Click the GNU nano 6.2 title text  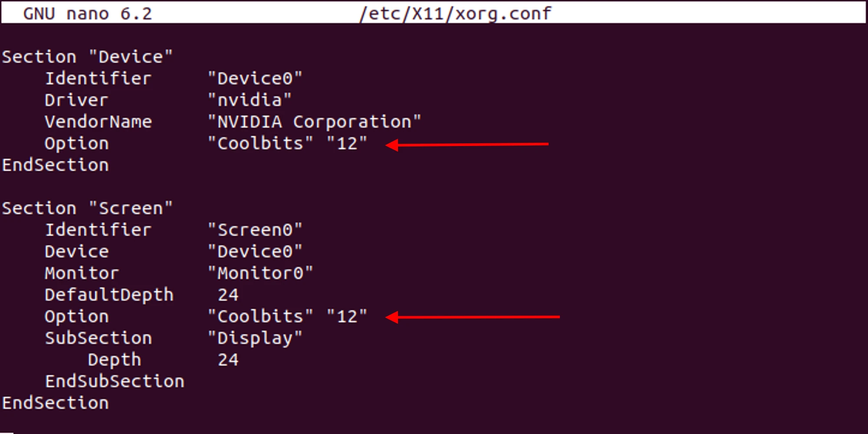click(x=87, y=13)
